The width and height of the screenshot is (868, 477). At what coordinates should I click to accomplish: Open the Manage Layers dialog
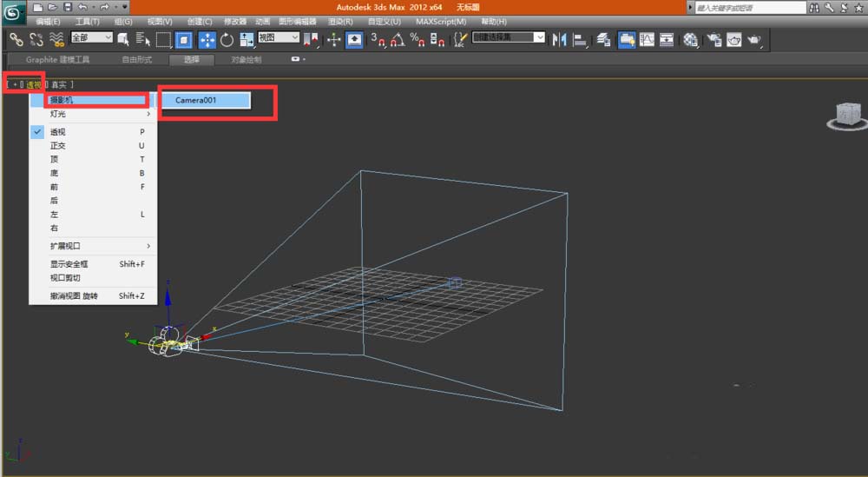click(603, 39)
